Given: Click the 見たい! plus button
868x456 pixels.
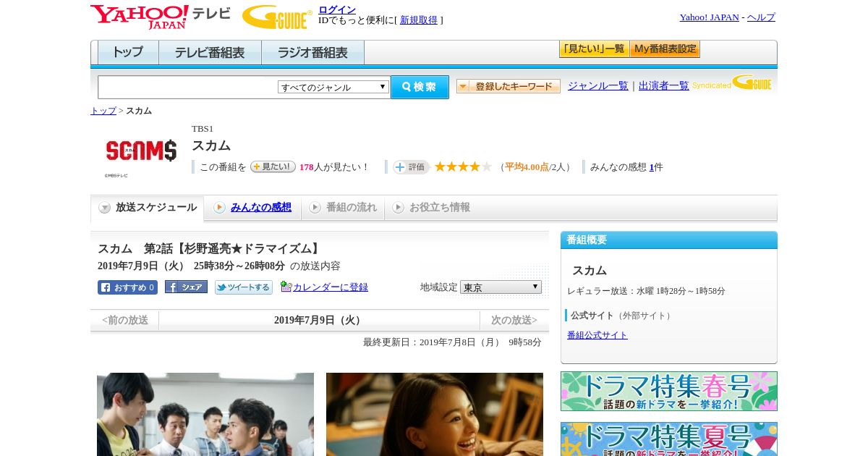Looking at the screenshot, I should pos(273,166).
